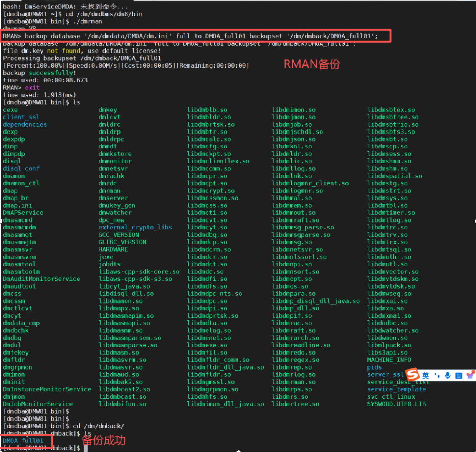Select 'libaws-cpp-sdk-s3.so' in the listing

tap(135, 279)
